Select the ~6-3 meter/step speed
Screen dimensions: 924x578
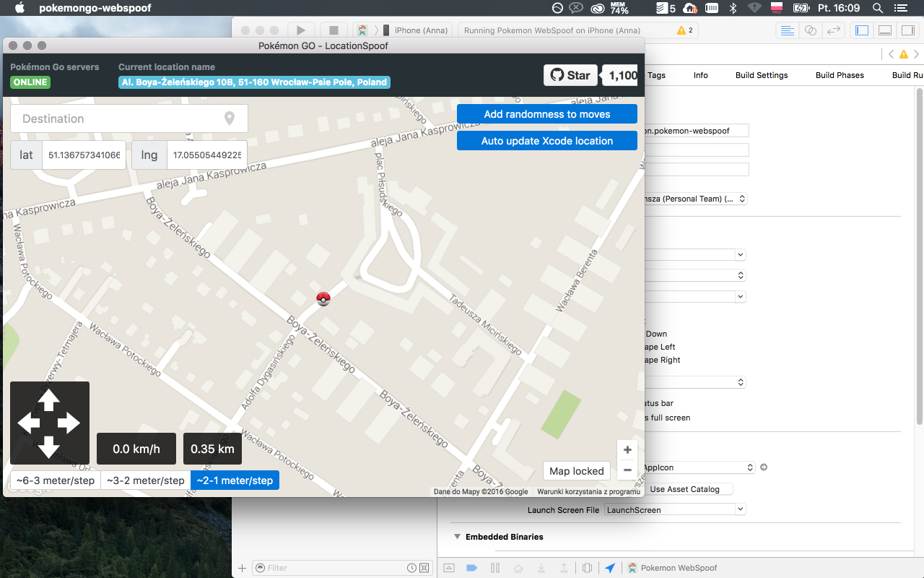tap(56, 480)
